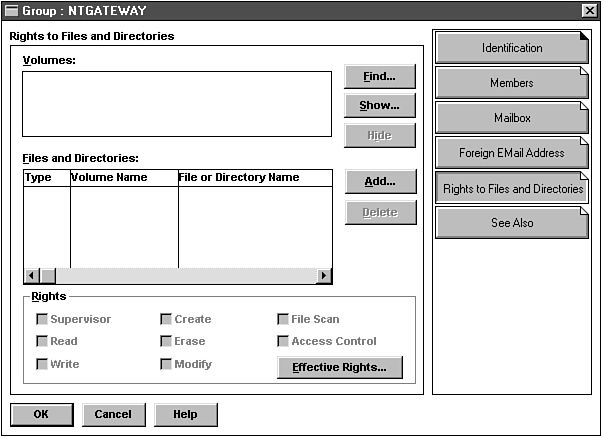The image size is (603, 438).
Task: Confirm with the OK button
Action: pyautogui.click(x=41, y=414)
